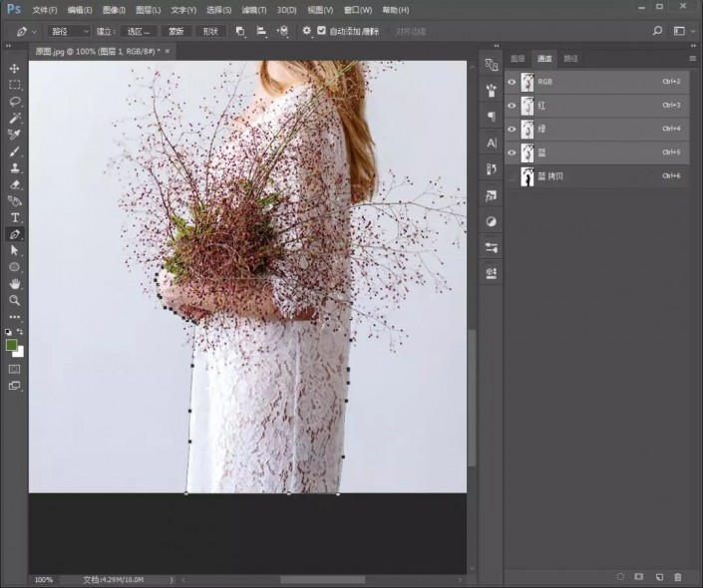Select the Zoom tool
Screen dimensions: 703x588
(15, 300)
